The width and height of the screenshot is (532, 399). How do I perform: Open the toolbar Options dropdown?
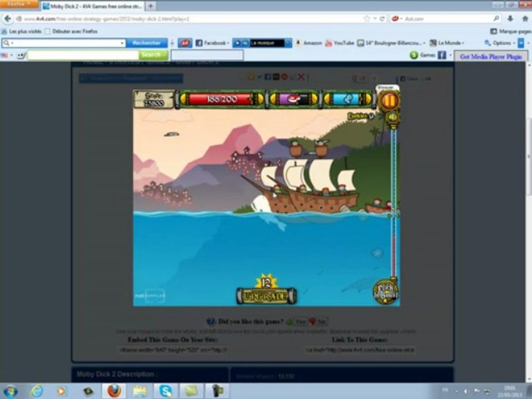500,43
